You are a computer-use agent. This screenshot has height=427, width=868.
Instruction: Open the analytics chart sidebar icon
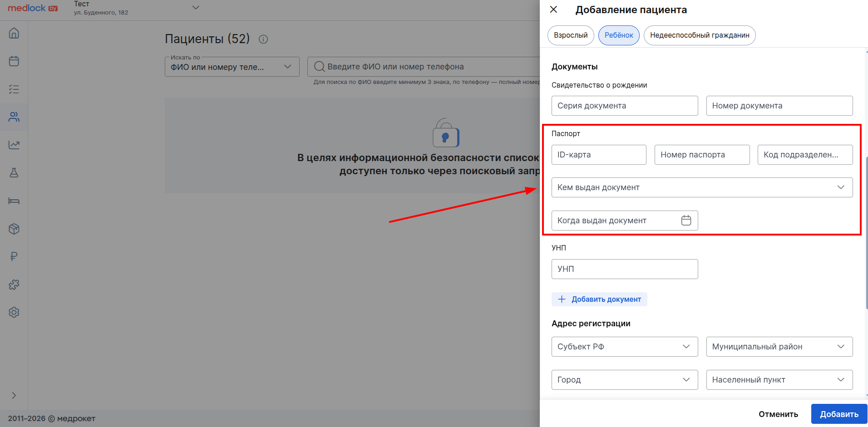14,145
